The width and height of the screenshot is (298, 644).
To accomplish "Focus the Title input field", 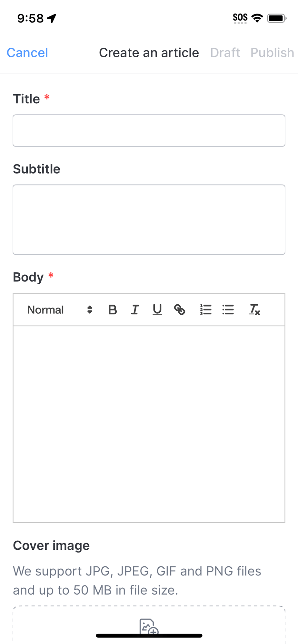I will point(149,131).
